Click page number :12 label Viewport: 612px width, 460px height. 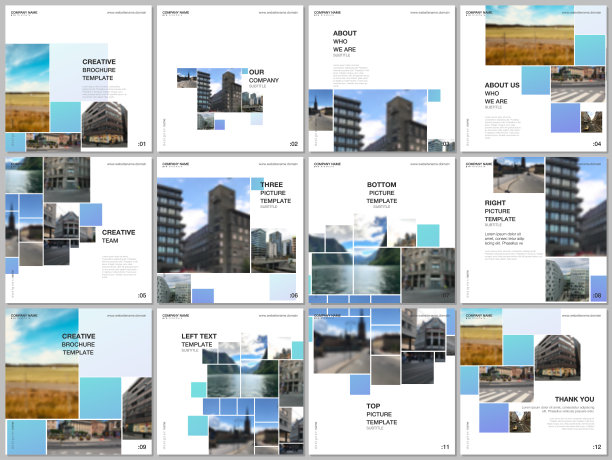pyautogui.click(x=596, y=446)
